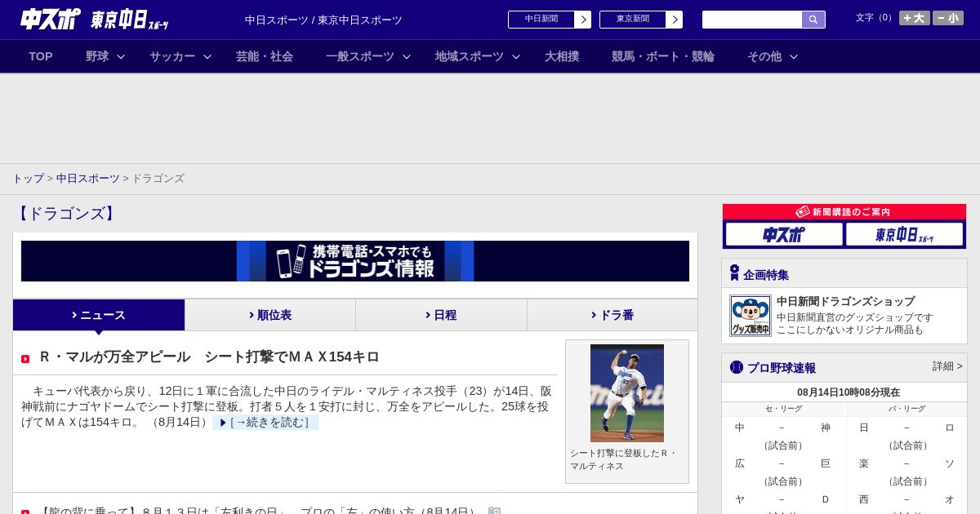Focus the site search input field
Image resolution: width=980 pixels, height=514 pixels.
pos(752,20)
